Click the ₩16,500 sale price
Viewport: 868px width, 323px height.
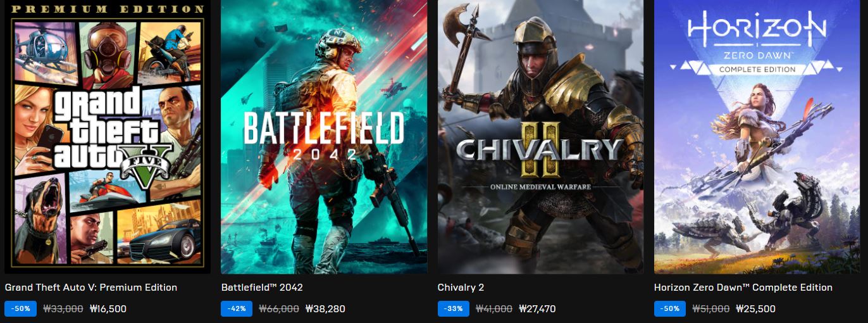coord(108,309)
